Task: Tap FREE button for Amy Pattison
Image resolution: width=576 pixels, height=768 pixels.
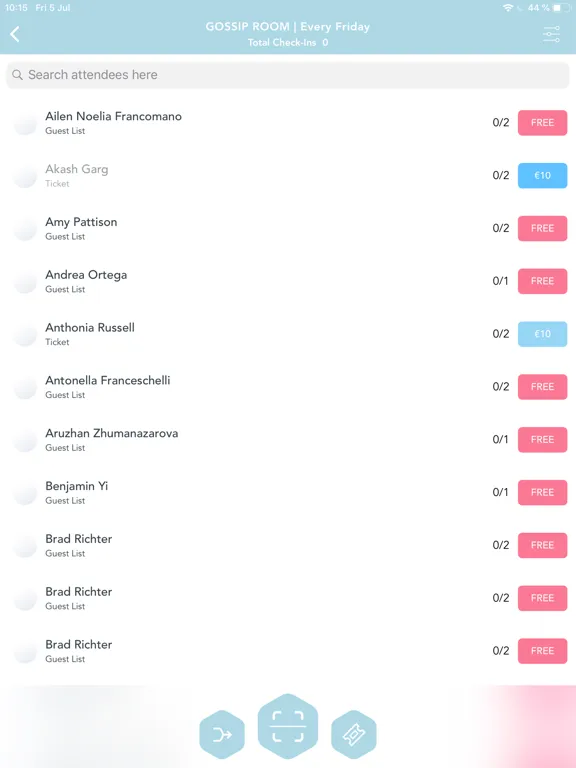Action: [x=543, y=228]
